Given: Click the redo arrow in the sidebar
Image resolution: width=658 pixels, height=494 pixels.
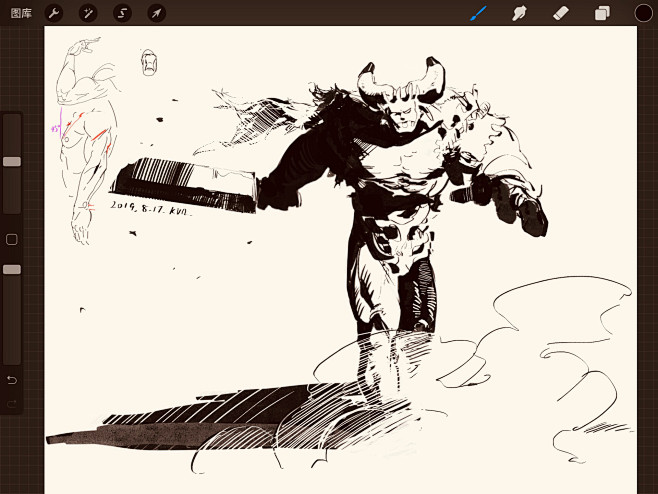Looking at the screenshot, I should [12, 404].
